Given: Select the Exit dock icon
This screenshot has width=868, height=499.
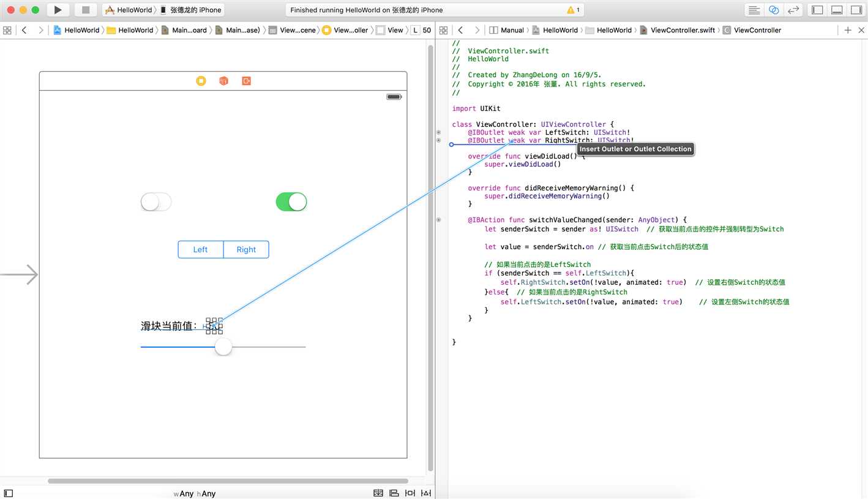Looking at the screenshot, I should point(246,81).
